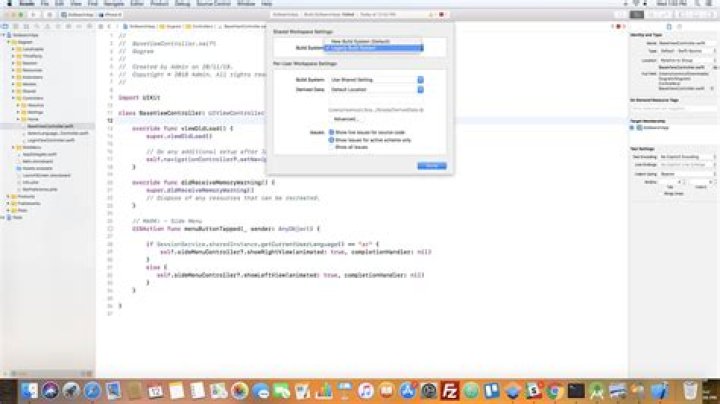Open App Store from the Dock

click(407, 391)
